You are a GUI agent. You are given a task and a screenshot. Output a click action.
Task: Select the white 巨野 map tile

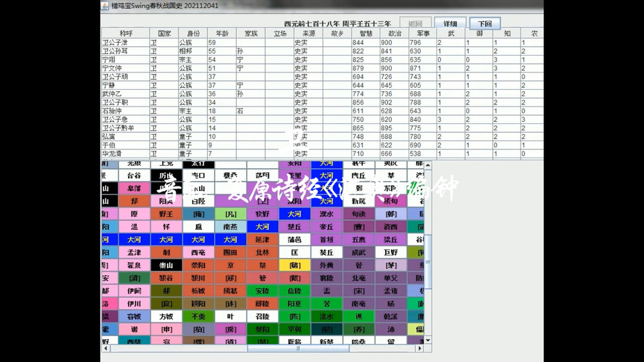390,253
